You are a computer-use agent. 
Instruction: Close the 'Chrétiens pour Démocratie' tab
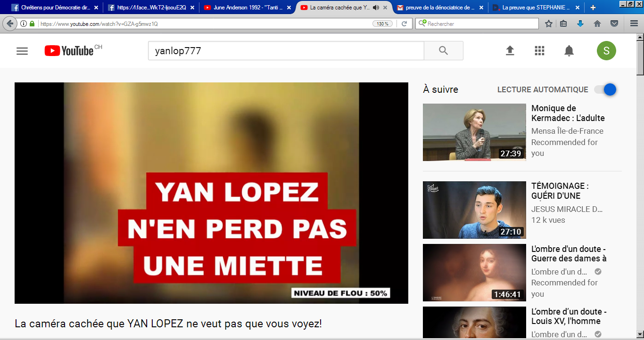[x=96, y=8]
